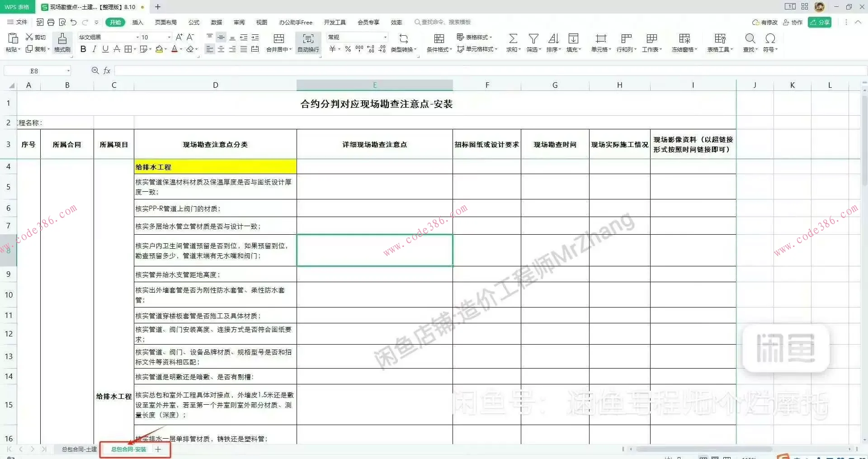Open the Name Box dropdown arrow
The width and height of the screenshot is (868, 459).
[68, 71]
